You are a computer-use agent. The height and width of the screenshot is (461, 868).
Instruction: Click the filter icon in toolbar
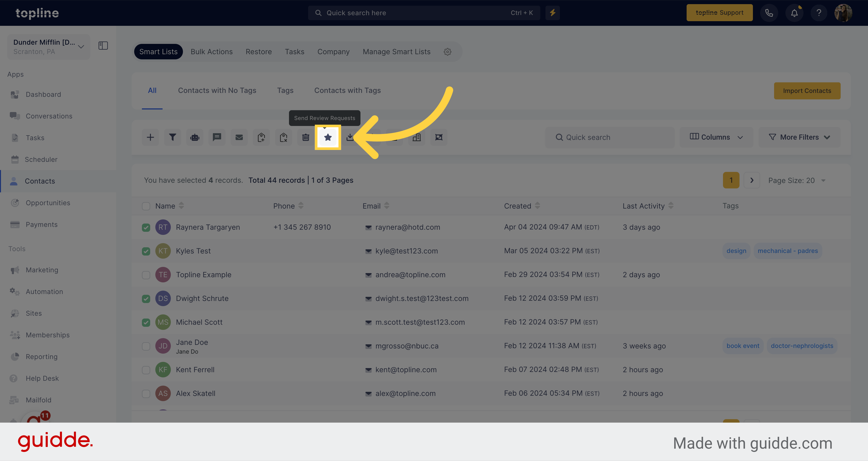click(173, 137)
